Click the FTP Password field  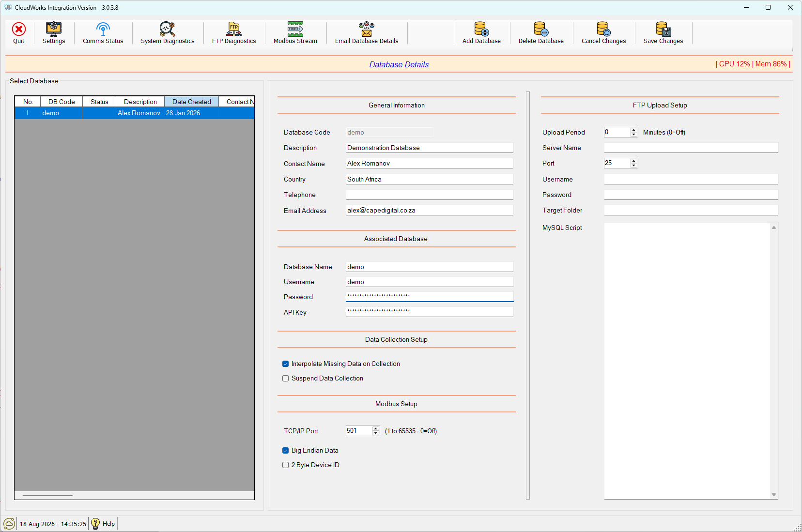point(691,195)
